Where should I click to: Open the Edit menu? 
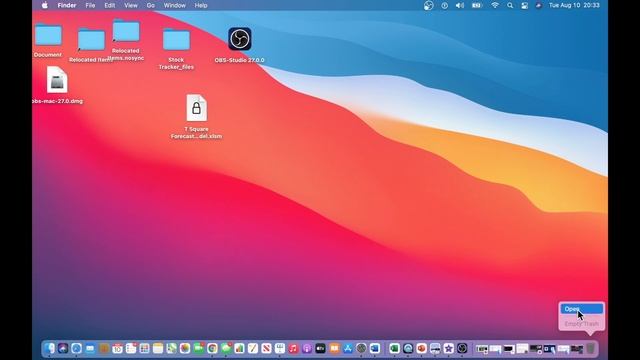coord(109,5)
